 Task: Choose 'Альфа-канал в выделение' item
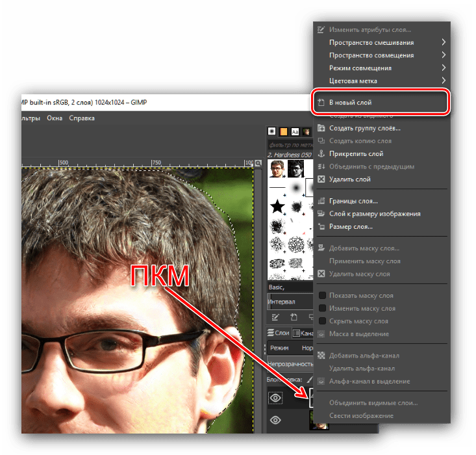[x=381, y=381]
